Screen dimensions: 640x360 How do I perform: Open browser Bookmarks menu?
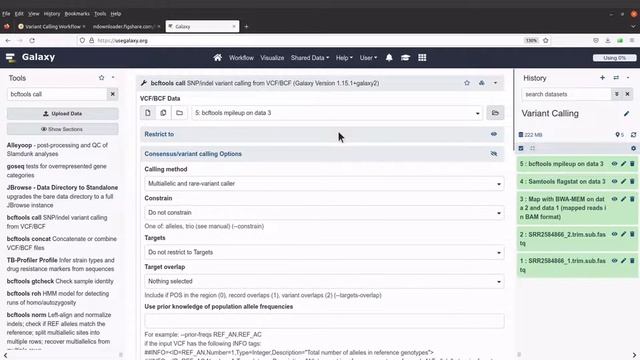click(x=77, y=13)
